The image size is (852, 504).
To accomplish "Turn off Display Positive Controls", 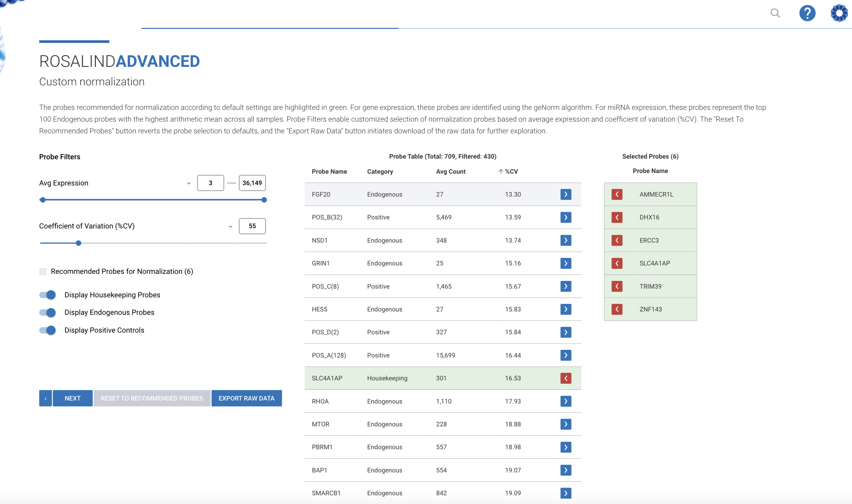I will point(48,330).
